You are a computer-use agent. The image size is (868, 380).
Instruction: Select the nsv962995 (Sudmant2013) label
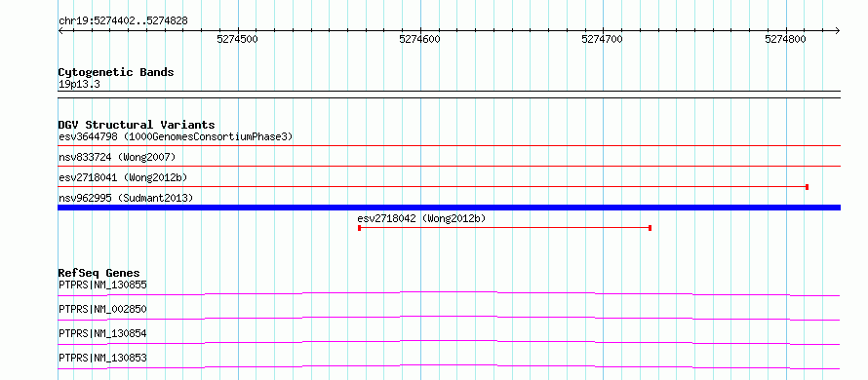(x=126, y=198)
